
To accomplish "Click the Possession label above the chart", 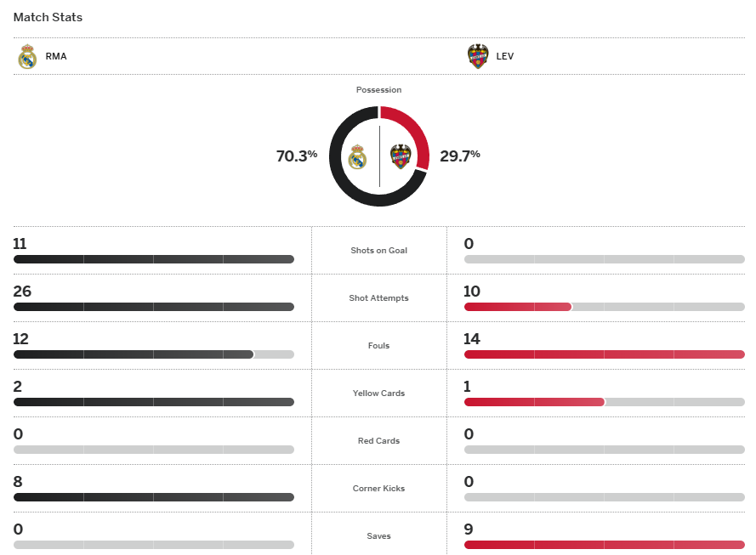I will tap(379, 90).
